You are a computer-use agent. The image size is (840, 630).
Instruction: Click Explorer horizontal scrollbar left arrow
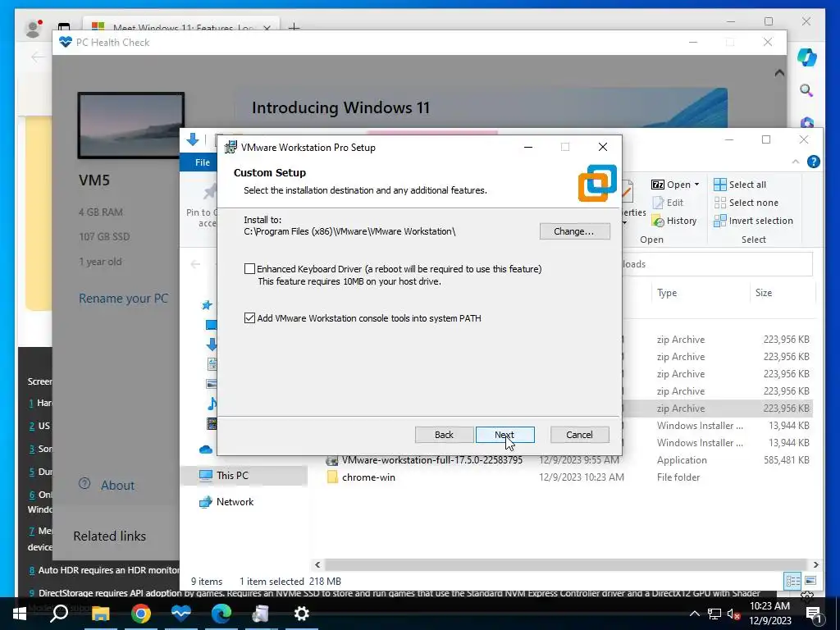tap(317, 564)
